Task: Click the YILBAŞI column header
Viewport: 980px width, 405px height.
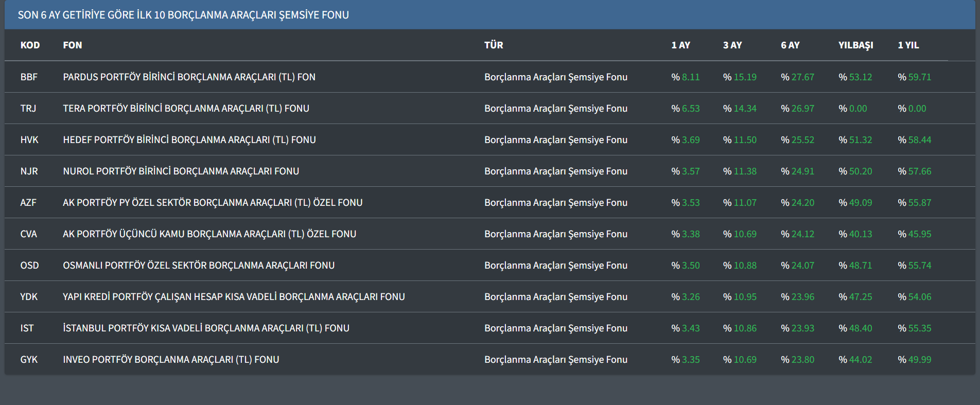Action: click(x=855, y=45)
